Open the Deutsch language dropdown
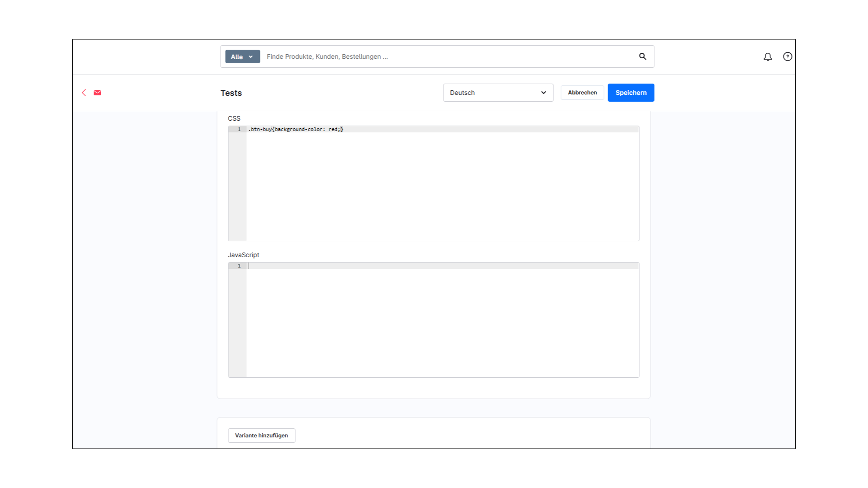 pos(497,93)
